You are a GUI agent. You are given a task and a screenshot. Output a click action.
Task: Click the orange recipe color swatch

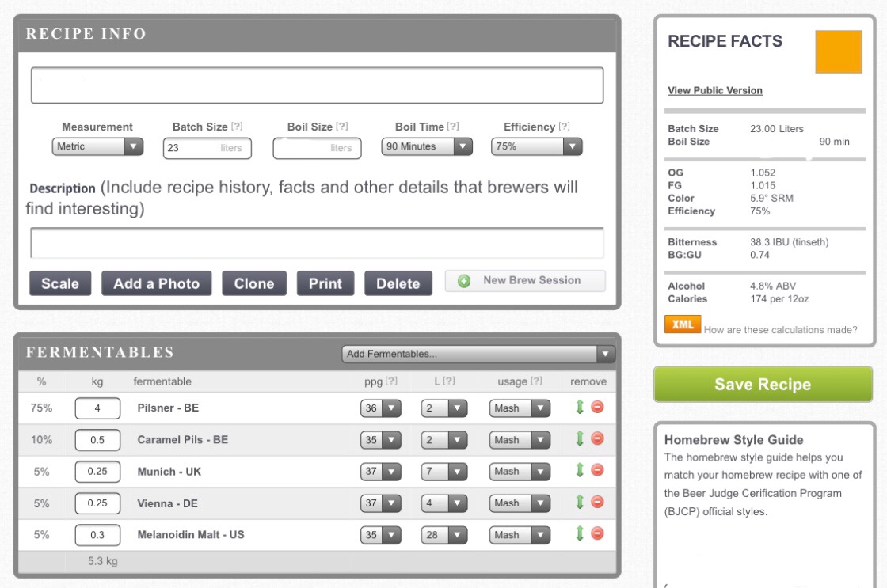[x=838, y=52]
